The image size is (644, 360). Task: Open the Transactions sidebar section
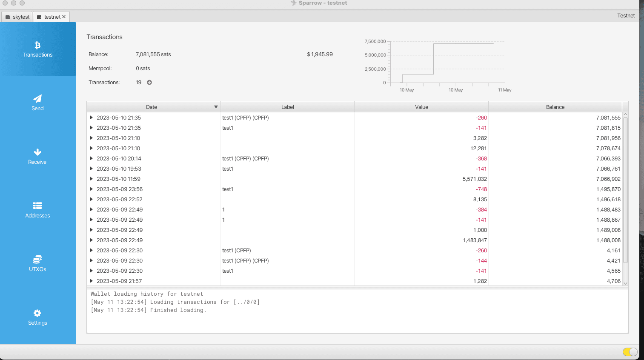[x=37, y=49]
